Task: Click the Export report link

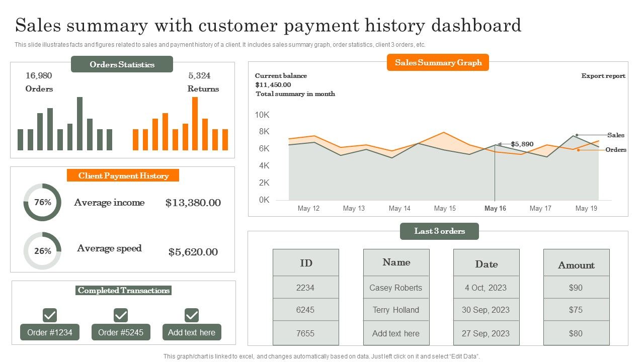Action: click(x=603, y=76)
